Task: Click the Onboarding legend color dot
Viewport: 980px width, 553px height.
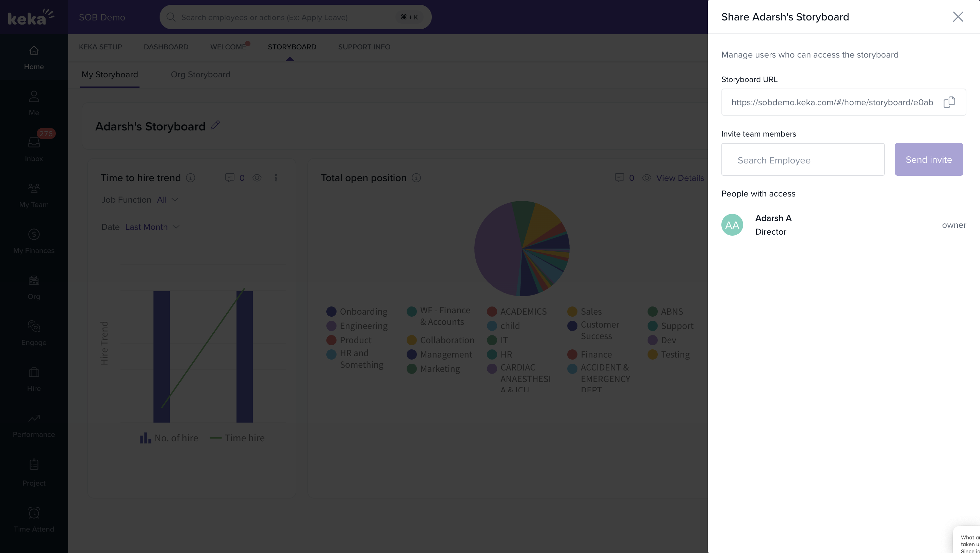Action: tap(331, 312)
